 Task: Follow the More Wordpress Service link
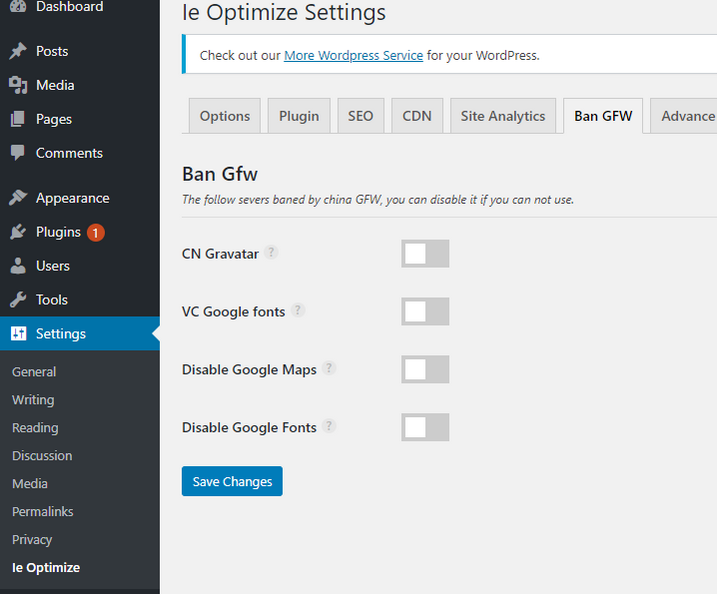tap(353, 55)
